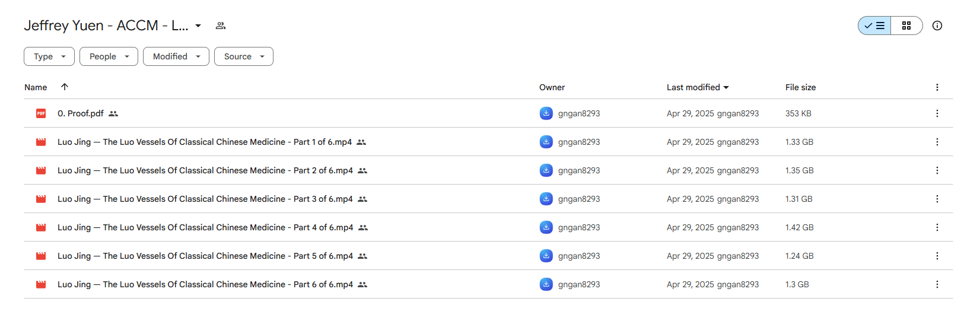Click the video icon for Part 1
Image resolution: width=980 pixels, height=330 pixels.
(x=41, y=142)
